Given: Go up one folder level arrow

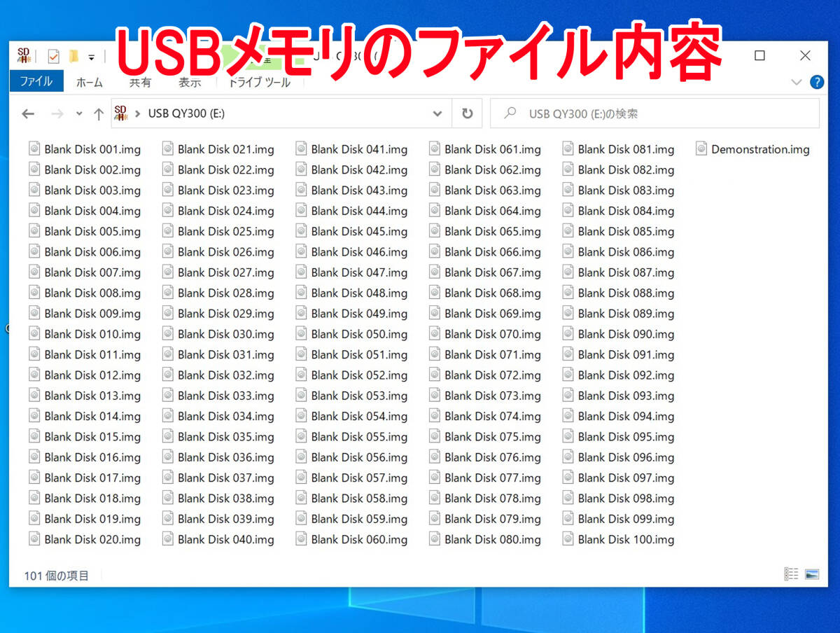Looking at the screenshot, I should (99, 113).
